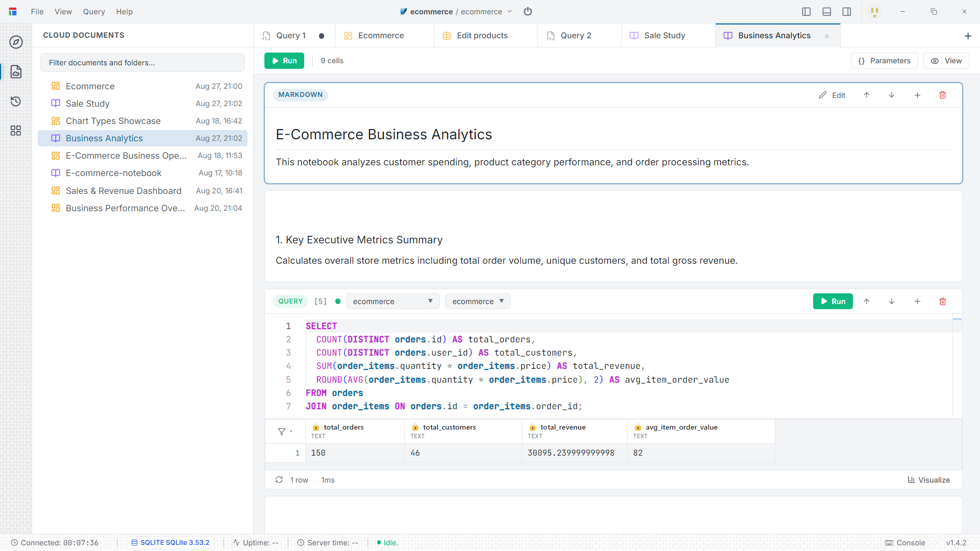Open the second ecommerce database dropdown
Image resolution: width=980 pixels, height=551 pixels.
click(x=478, y=302)
